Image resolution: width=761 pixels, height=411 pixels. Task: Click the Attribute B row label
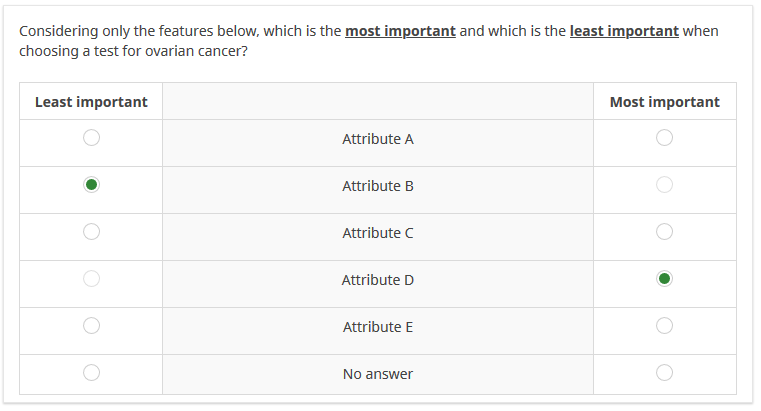click(x=377, y=186)
